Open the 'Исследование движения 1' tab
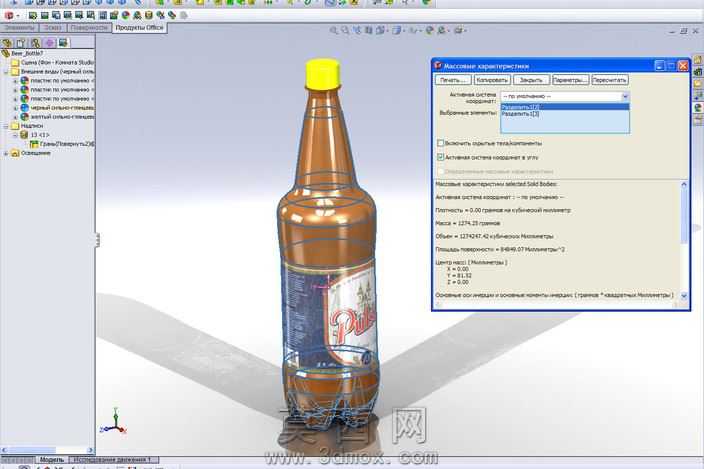The image size is (704, 469). 112,460
